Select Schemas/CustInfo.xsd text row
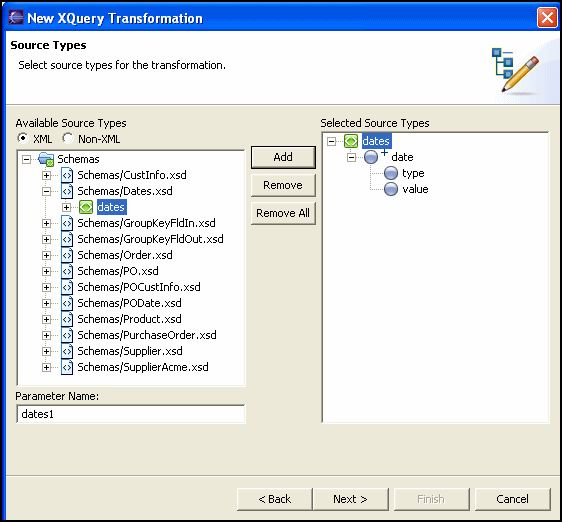The height and width of the screenshot is (522, 562). pyautogui.click(x=132, y=175)
